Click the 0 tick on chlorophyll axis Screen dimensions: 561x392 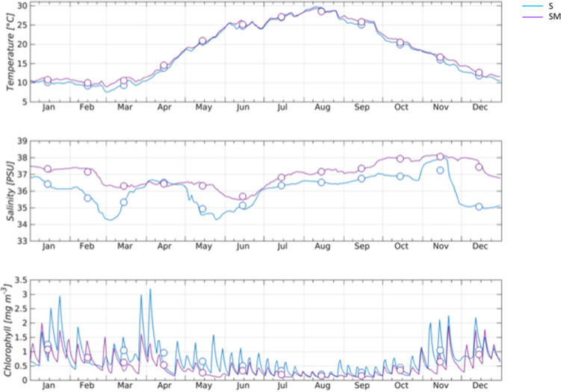[25, 380]
